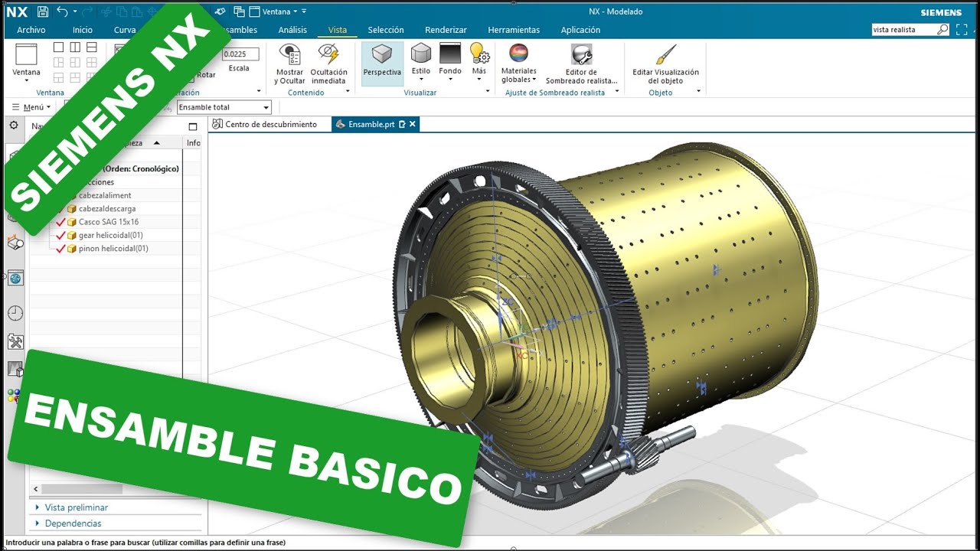Toggle the Perspectiva view button
The width and height of the screenshot is (980, 551).
(x=382, y=63)
